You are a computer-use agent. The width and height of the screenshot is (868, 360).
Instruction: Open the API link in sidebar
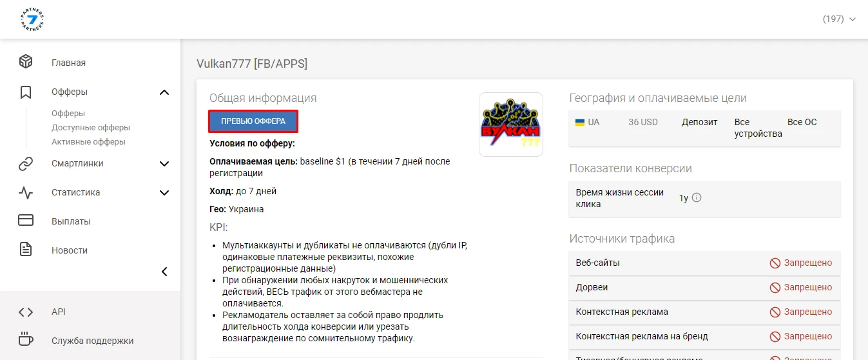click(x=59, y=312)
